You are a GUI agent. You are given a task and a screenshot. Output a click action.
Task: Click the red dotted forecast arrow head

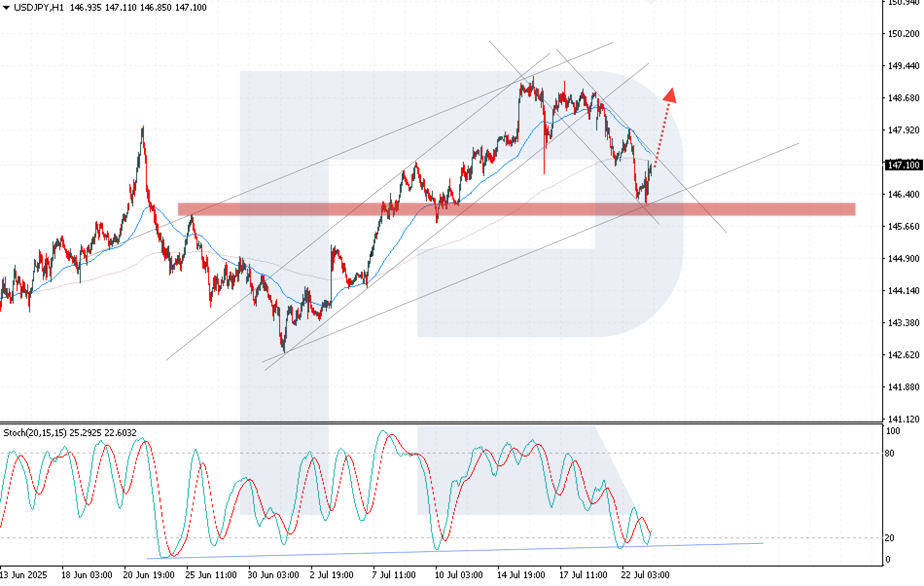tap(670, 95)
